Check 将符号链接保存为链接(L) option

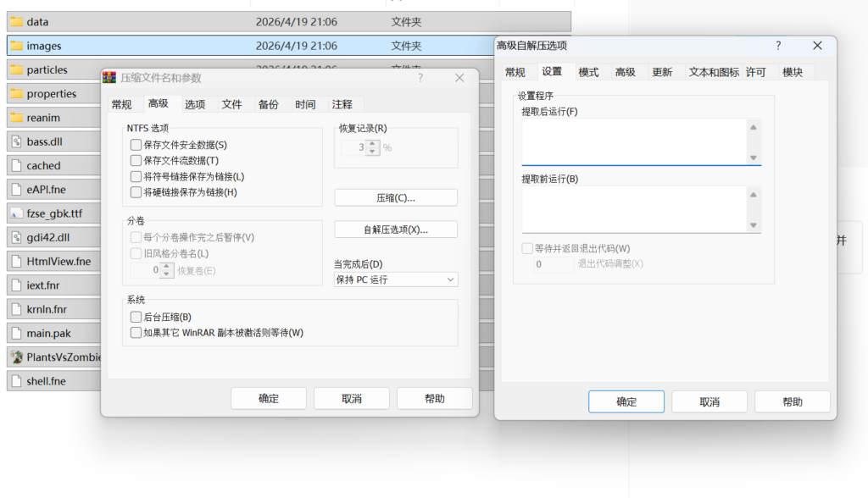tap(136, 176)
